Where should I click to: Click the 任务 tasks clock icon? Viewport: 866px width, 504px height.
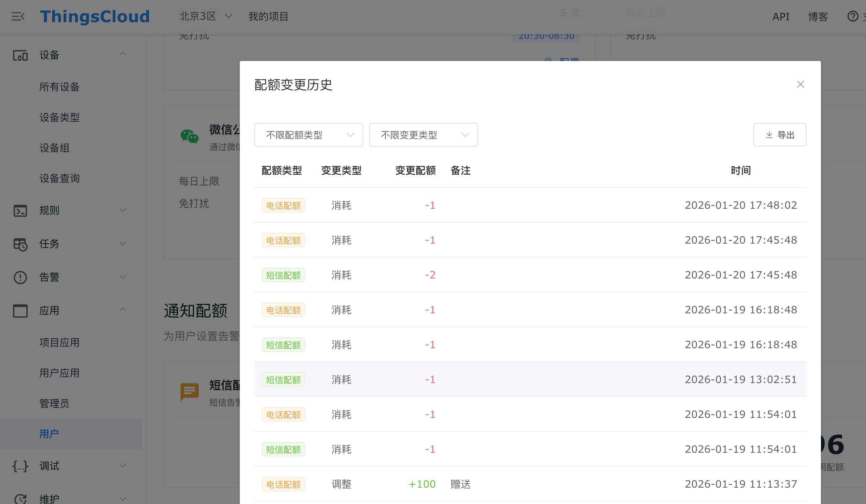coord(20,244)
